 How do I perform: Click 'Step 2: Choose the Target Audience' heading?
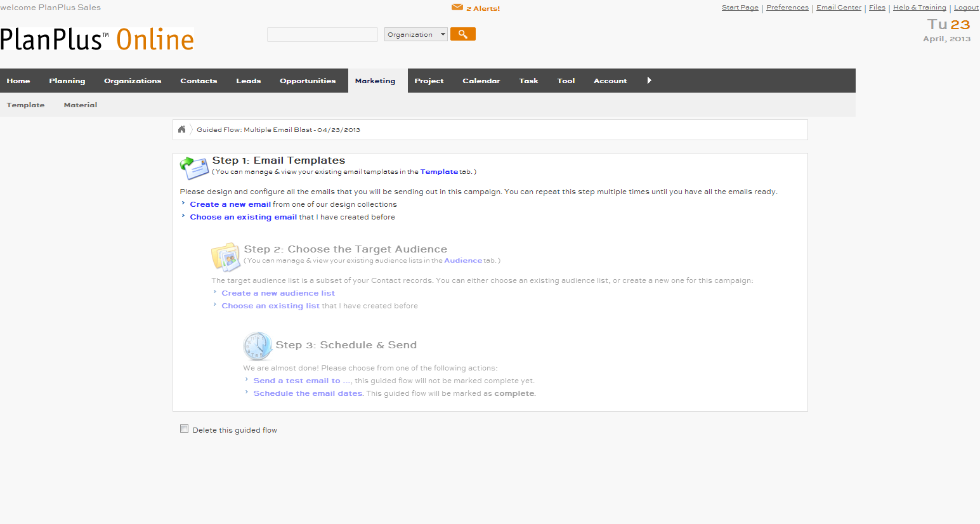click(x=346, y=249)
